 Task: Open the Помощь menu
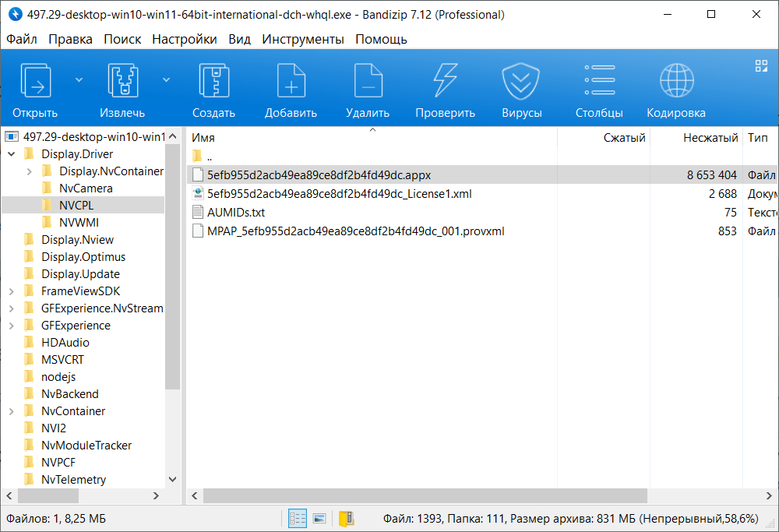click(381, 39)
